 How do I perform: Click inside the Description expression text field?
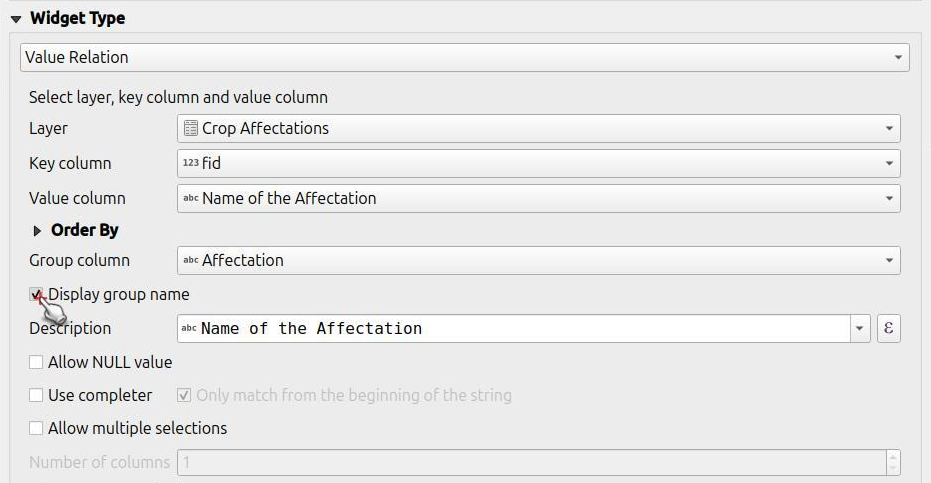pos(514,329)
